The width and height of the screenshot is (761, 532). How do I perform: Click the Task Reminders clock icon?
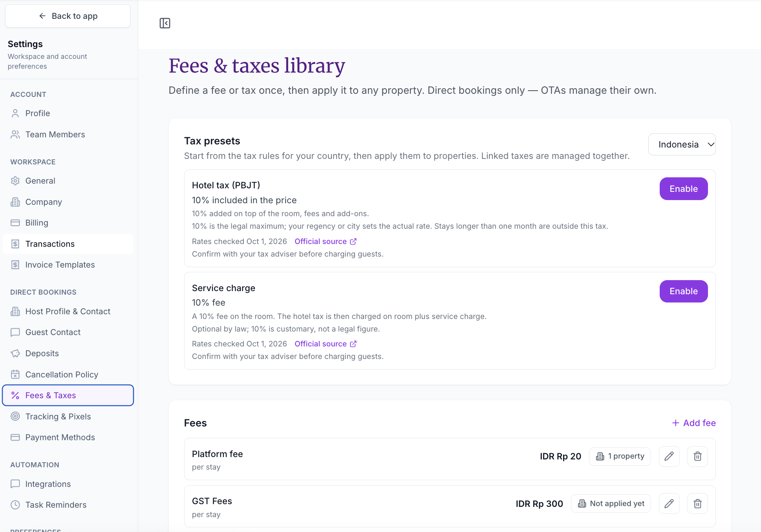15,505
